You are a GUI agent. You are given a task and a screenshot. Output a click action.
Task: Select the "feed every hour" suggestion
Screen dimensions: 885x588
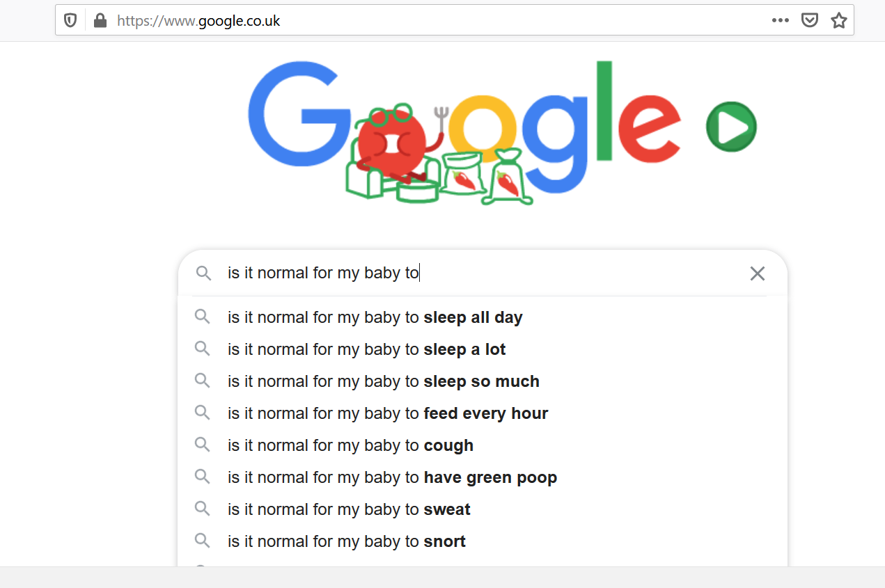tap(388, 413)
